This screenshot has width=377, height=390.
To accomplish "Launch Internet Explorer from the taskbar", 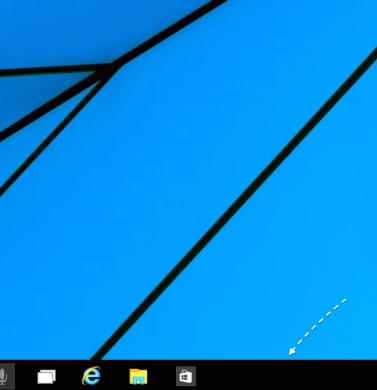I will tap(92, 376).
